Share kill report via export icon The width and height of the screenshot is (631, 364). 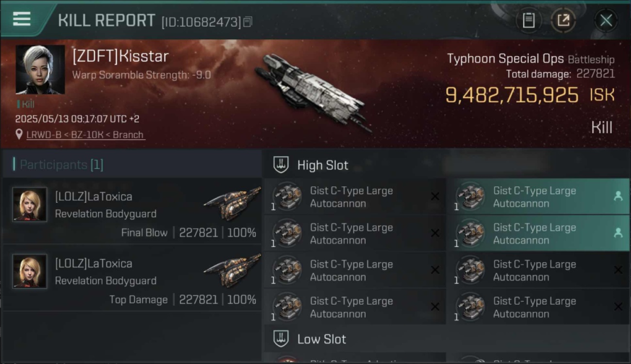click(563, 20)
